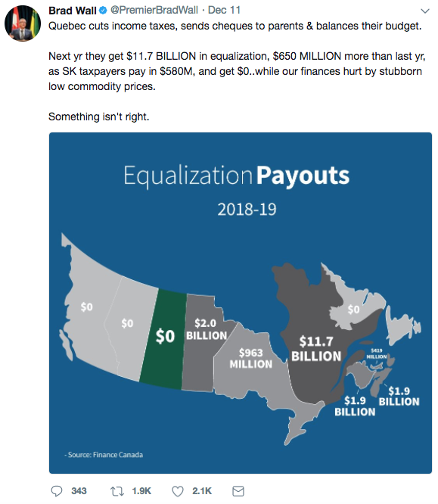This screenshot has width=438, height=504.
Task: Click the tweet text body
Action: click(x=237, y=71)
